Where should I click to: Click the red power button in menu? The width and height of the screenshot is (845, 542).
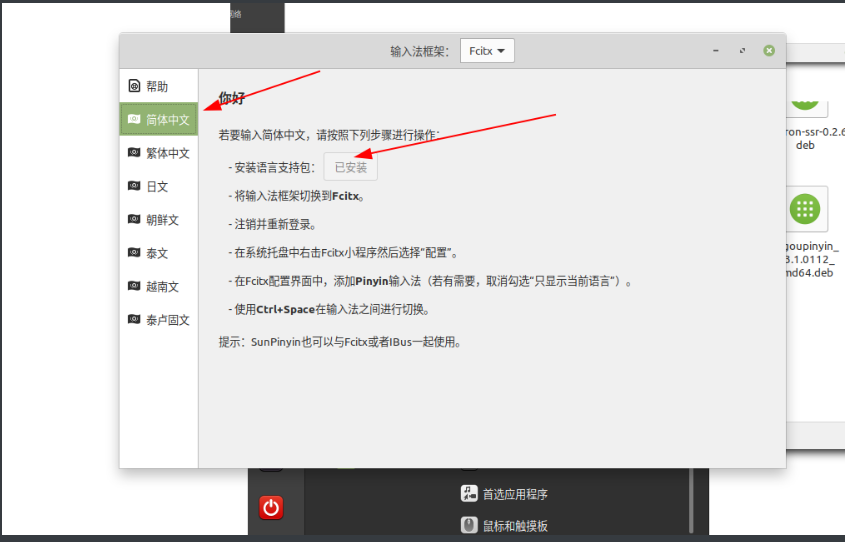271,508
